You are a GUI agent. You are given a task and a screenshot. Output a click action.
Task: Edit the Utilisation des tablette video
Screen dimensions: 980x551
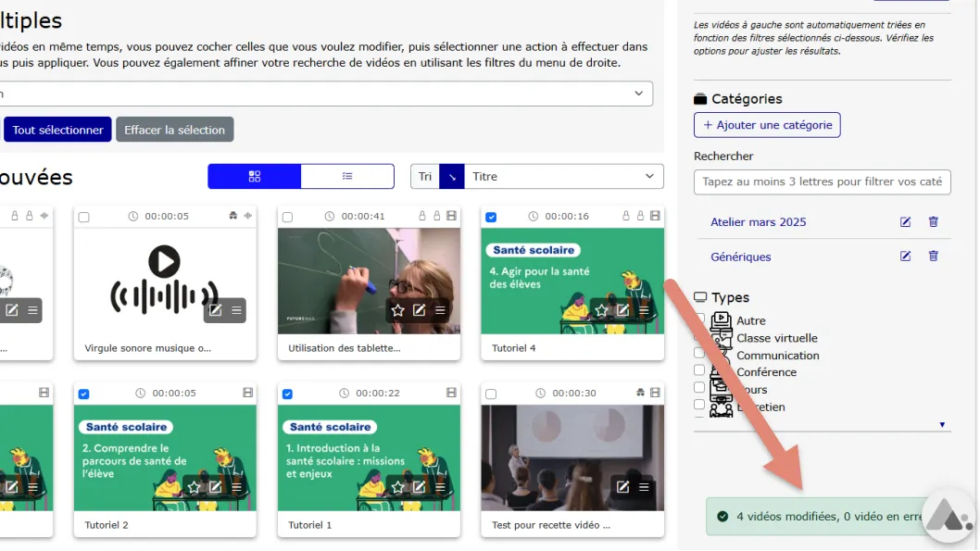[419, 310]
